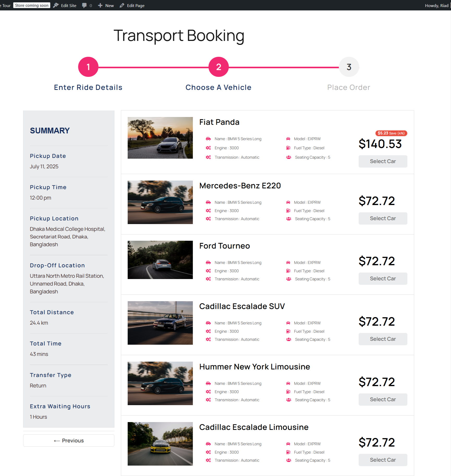Screen dimensions: 451x476
Task: Select Car for the Fiat Panda
Action: pyautogui.click(x=383, y=161)
